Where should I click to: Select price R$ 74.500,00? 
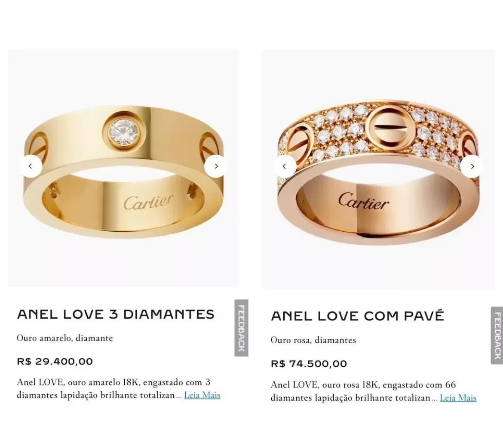click(x=309, y=364)
